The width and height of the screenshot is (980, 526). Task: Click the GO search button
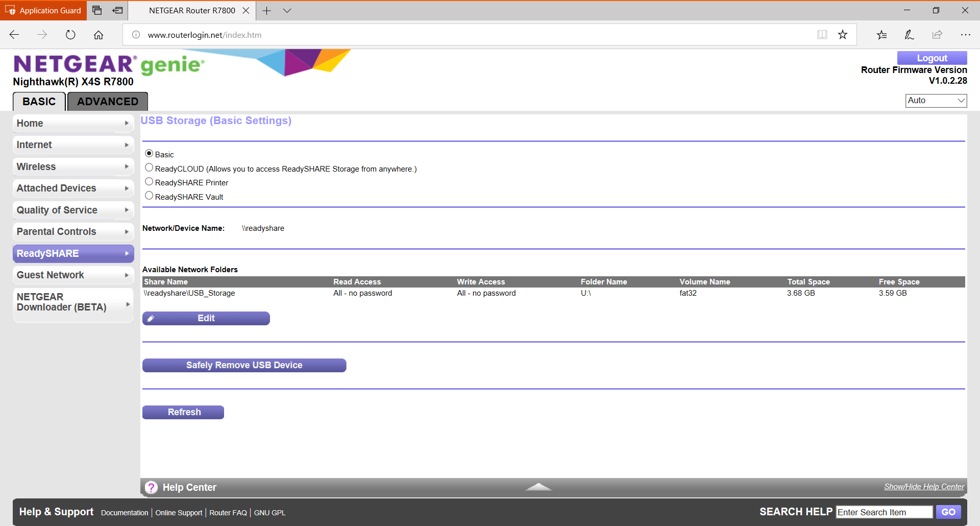(948, 512)
